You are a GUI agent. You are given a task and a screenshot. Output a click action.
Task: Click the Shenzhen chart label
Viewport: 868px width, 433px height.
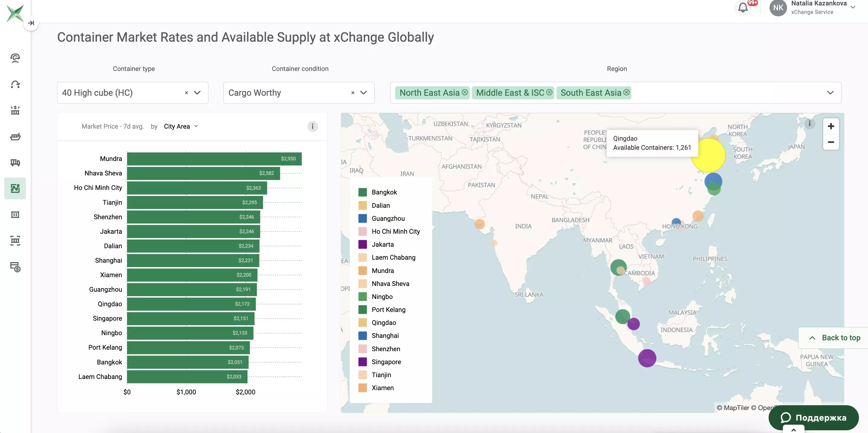coord(108,217)
